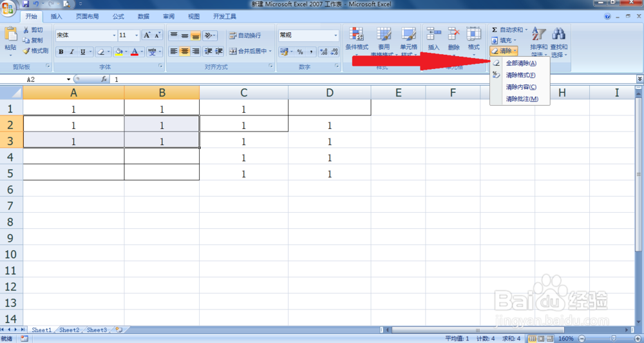Apply percent style (%)
644x343 pixels.
[x=300, y=52]
